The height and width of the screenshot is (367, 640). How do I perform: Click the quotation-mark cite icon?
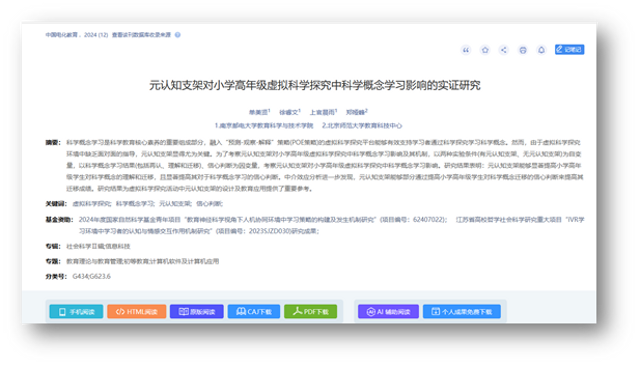click(x=466, y=50)
